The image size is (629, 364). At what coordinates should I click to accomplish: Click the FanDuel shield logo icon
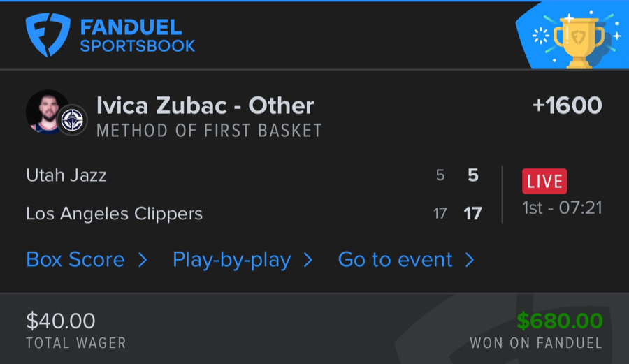pyautogui.click(x=48, y=35)
